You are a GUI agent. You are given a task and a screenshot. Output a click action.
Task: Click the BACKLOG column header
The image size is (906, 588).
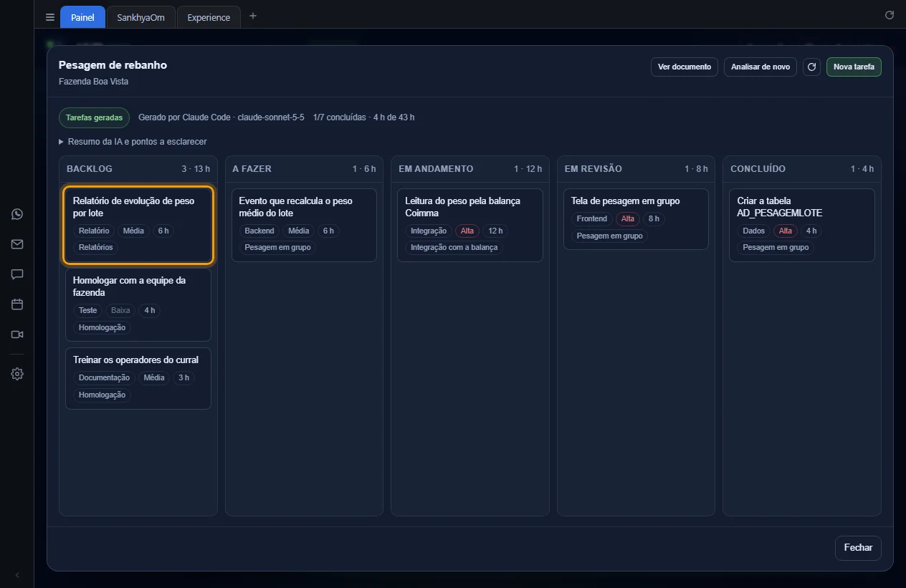pos(138,169)
